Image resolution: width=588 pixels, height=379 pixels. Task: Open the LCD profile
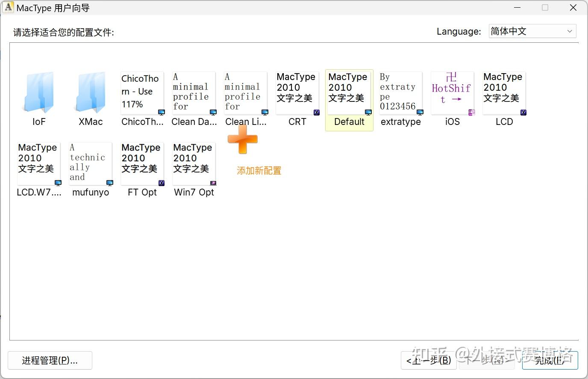click(504, 92)
